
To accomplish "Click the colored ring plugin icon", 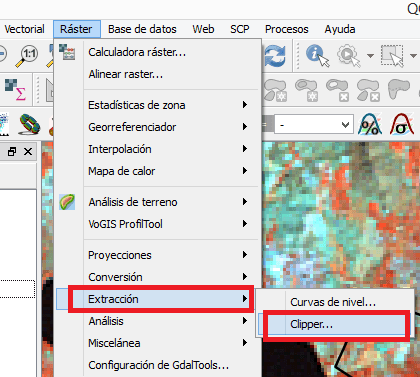I will tap(30, 124).
